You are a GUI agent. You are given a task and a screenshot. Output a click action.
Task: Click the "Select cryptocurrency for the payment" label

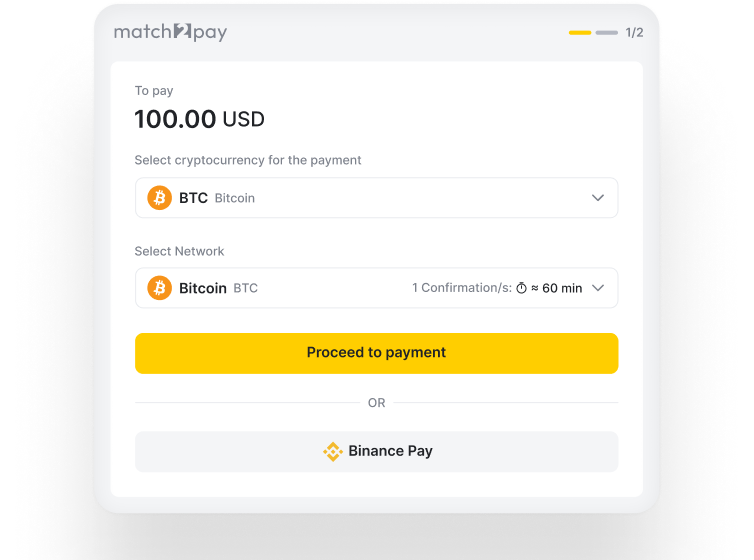coord(248,160)
